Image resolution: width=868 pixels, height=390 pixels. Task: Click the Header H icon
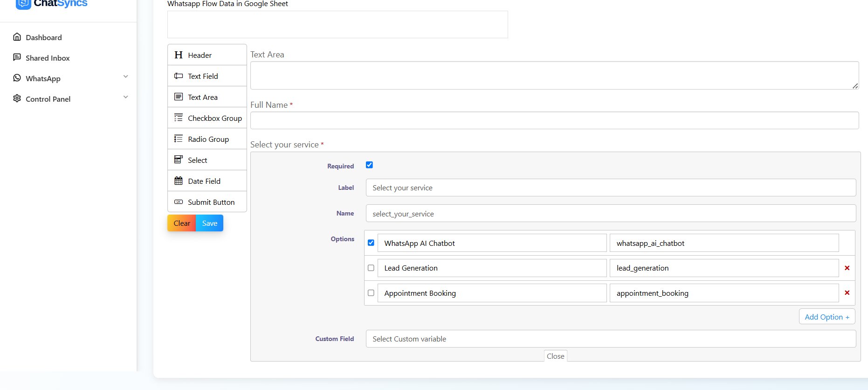[179, 55]
